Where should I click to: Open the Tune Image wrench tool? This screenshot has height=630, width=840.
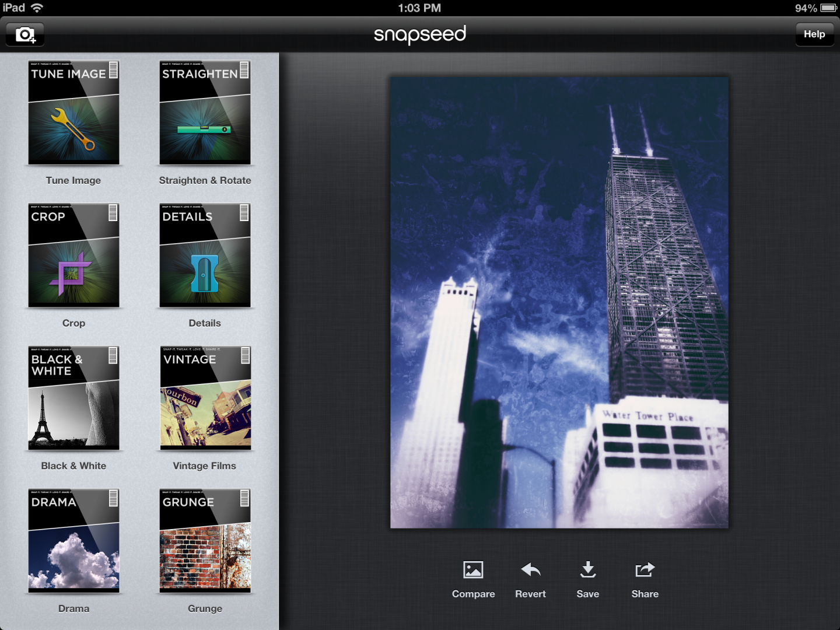73,113
